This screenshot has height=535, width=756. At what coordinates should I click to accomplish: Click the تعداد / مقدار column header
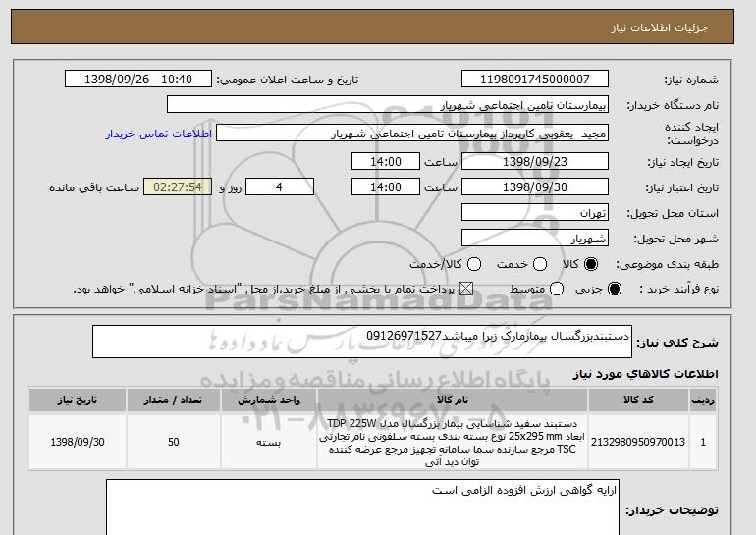click(x=173, y=401)
